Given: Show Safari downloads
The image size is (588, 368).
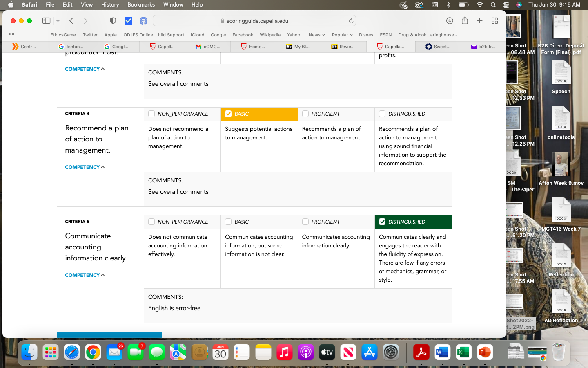Looking at the screenshot, I should click(450, 21).
